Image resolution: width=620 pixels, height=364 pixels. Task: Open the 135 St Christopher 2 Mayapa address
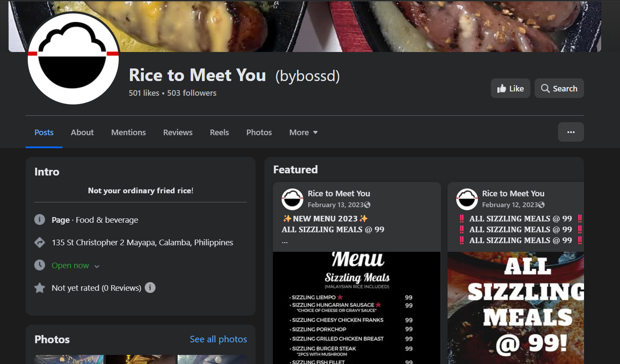(x=143, y=242)
